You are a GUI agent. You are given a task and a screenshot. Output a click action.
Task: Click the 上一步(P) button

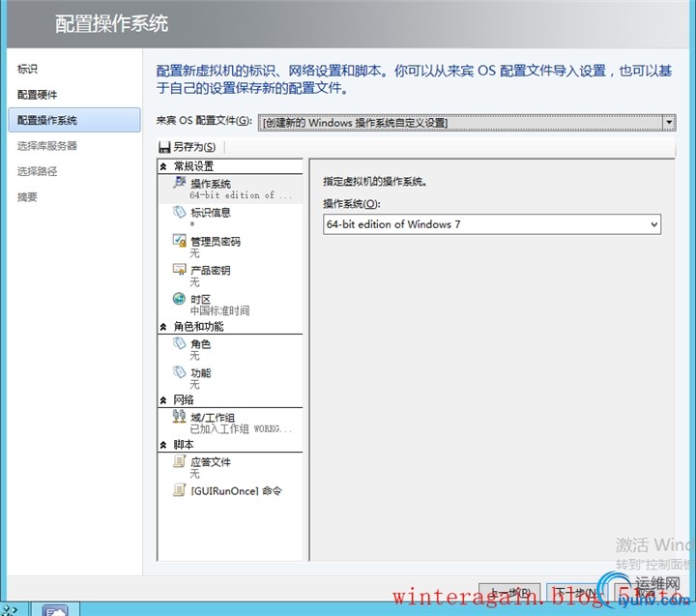coord(509,593)
